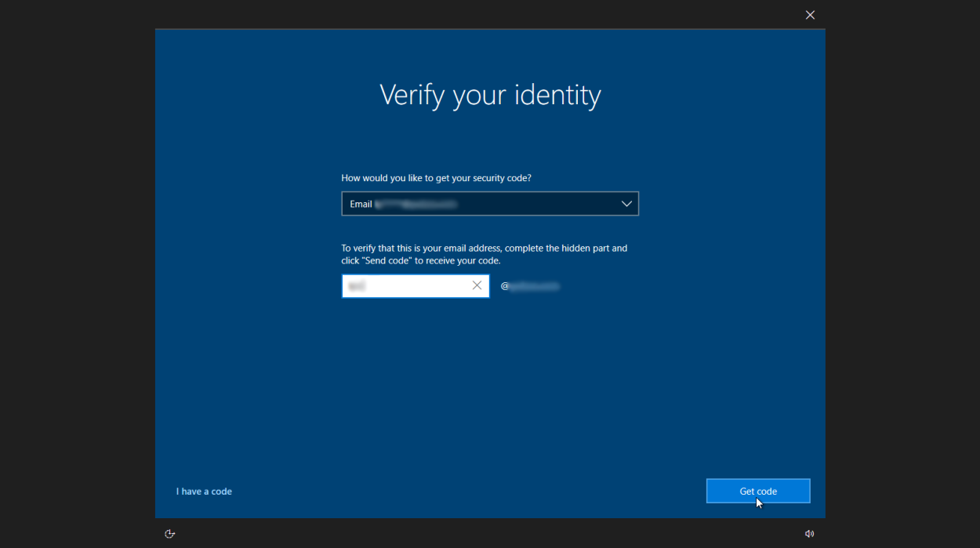Click the 'Verify your identity' heading
This screenshot has height=548, width=980.
490,96
